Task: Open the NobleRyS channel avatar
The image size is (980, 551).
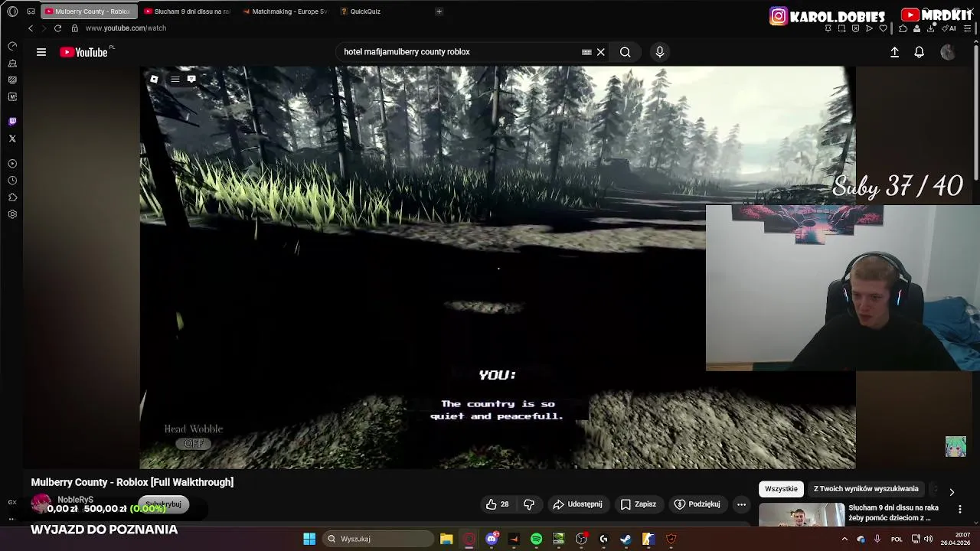Action: click(41, 504)
